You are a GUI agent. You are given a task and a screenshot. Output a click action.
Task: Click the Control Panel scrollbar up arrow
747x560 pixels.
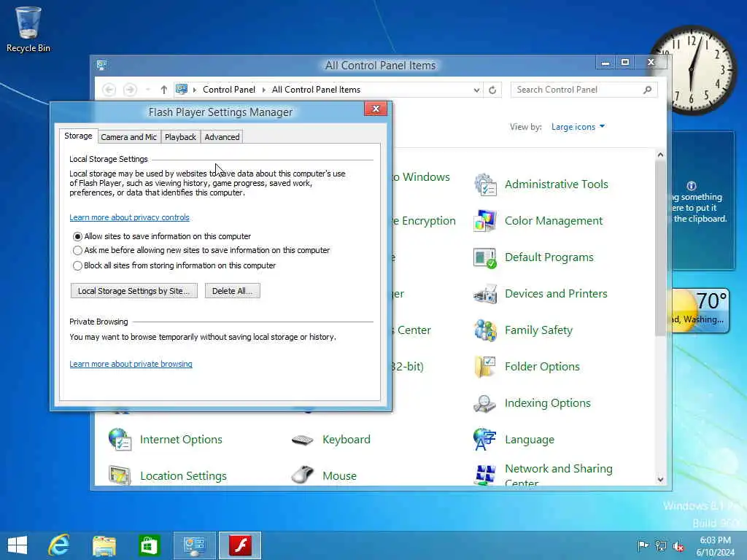tap(660, 155)
